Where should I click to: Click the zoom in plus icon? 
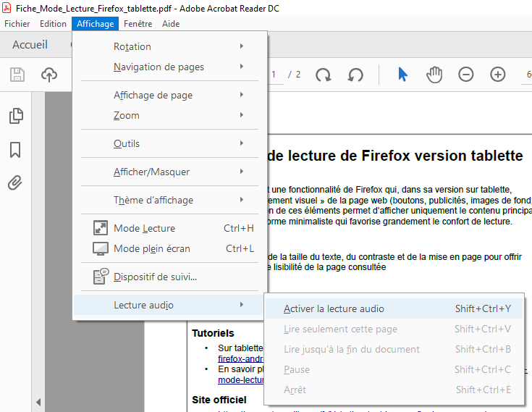(498, 75)
